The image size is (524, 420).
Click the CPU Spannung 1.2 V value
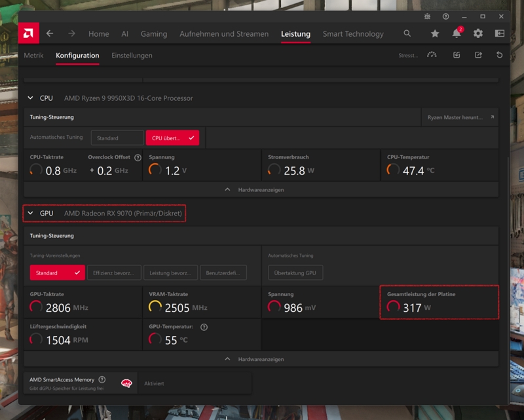pyautogui.click(x=176, y=170)
